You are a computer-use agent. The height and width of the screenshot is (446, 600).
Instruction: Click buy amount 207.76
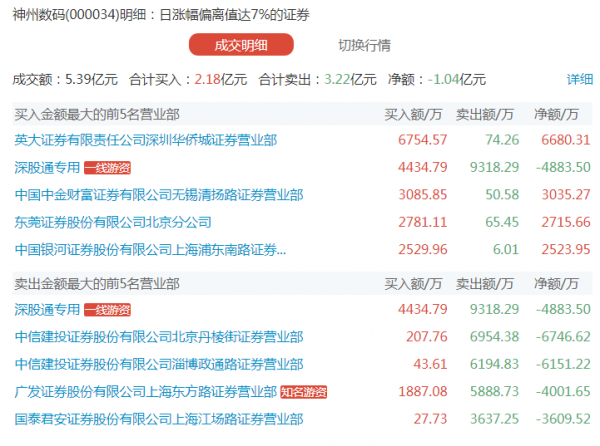point(426,337)
